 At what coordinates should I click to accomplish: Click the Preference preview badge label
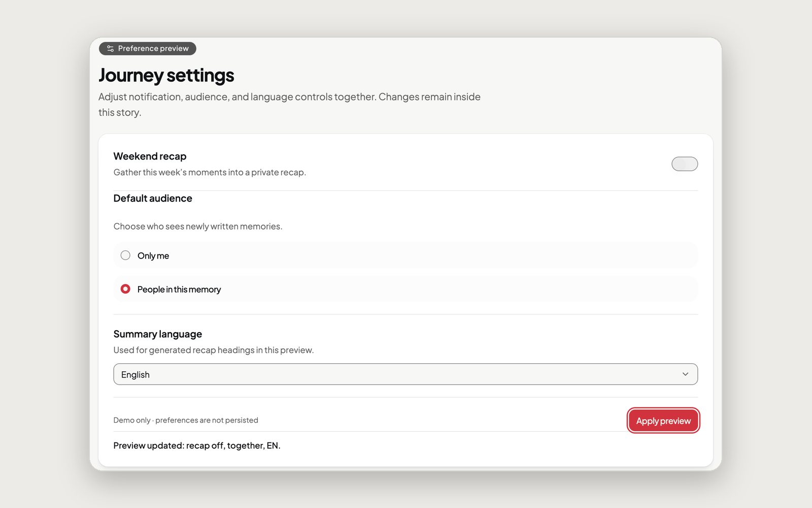click(153, 49)
